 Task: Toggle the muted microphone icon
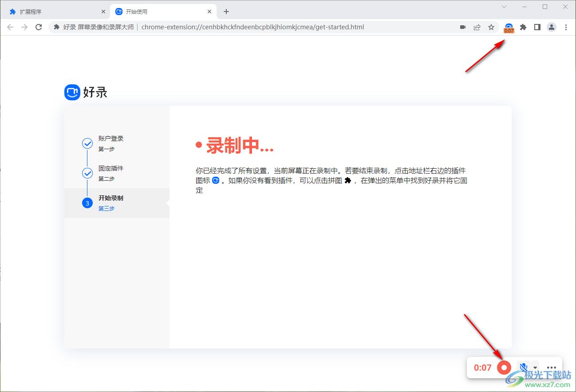(523, 368)
